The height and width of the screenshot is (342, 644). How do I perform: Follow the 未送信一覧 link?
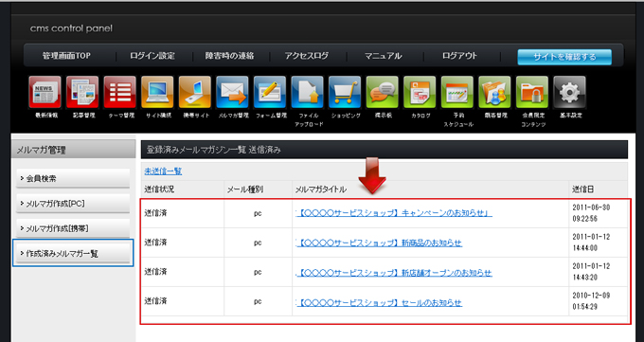[163, 171]
